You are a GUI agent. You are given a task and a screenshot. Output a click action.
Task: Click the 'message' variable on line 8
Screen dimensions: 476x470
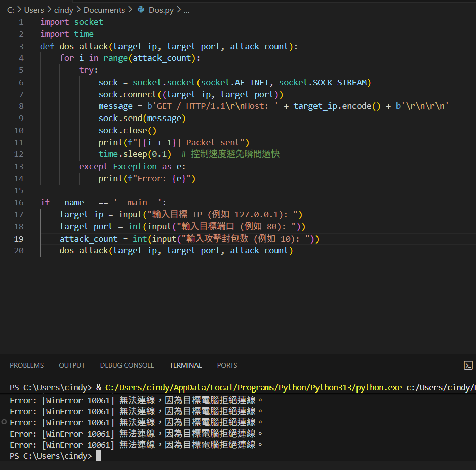[115, 106]
